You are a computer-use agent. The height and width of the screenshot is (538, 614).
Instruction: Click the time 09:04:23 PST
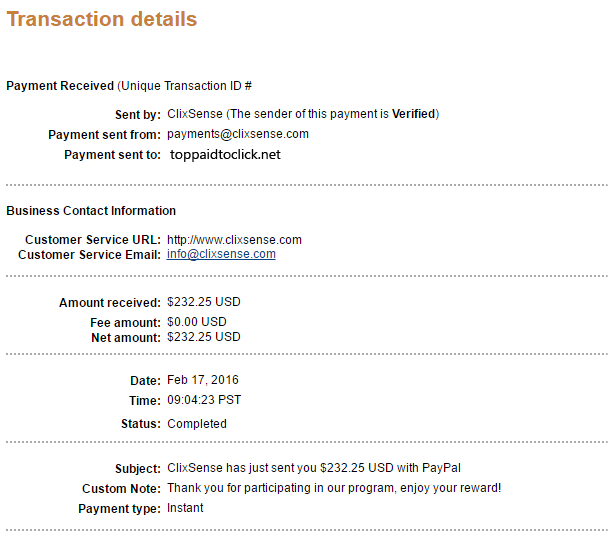tap(204, 400)
